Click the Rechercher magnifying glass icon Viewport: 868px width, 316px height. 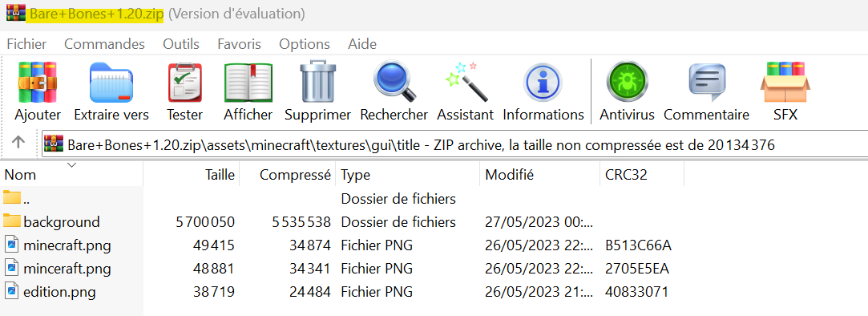[394, 82]
